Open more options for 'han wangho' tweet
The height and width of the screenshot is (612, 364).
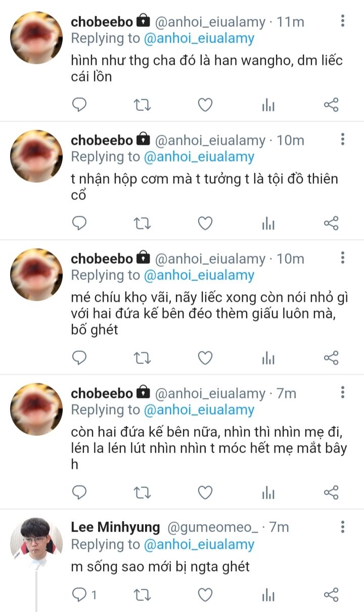tap(343, 21)
